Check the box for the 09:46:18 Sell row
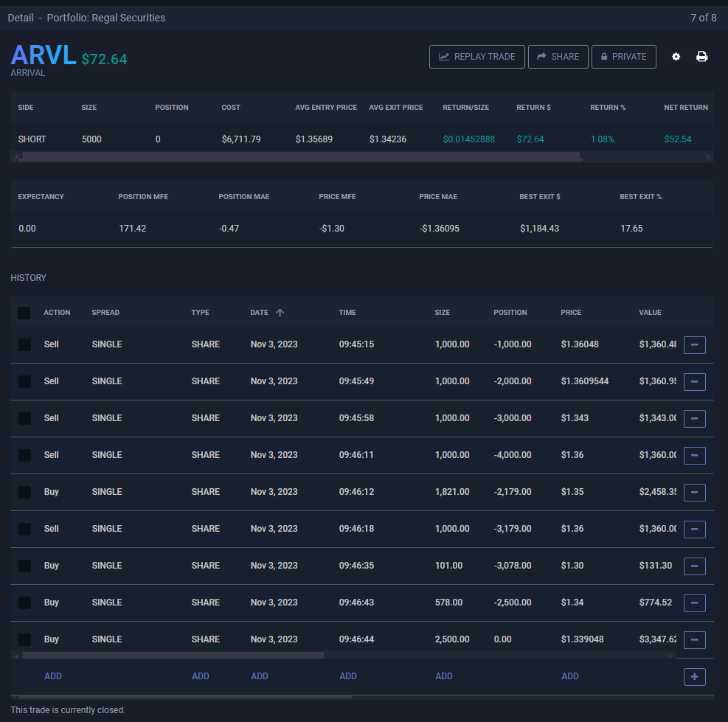This screenshot has height=722, width=728. 24,529
